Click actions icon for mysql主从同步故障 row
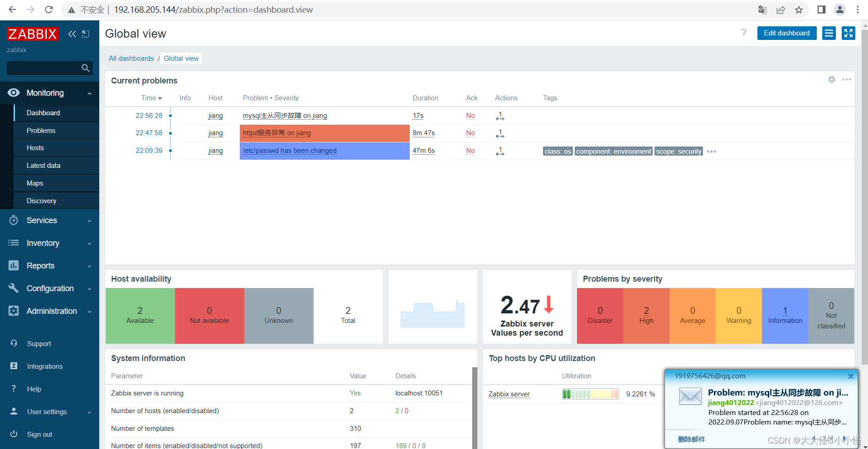 [x=500, y=116]
